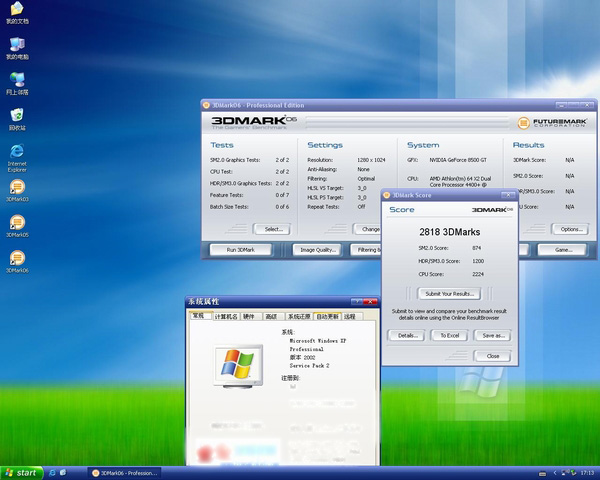Click Submit Your Results button
Image resolution: width=600 pixels, height=480 pixels.
pyautogui.click(x=449, y=294)
